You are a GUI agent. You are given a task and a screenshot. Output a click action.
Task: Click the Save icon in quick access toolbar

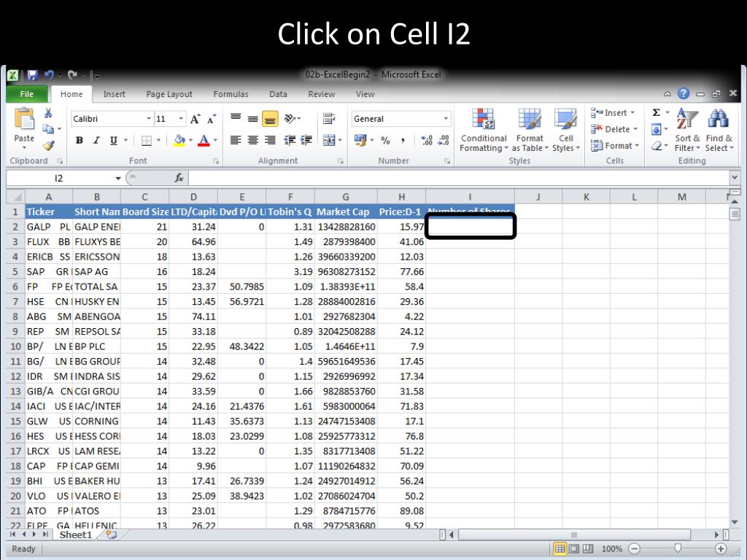coord(32,75)
